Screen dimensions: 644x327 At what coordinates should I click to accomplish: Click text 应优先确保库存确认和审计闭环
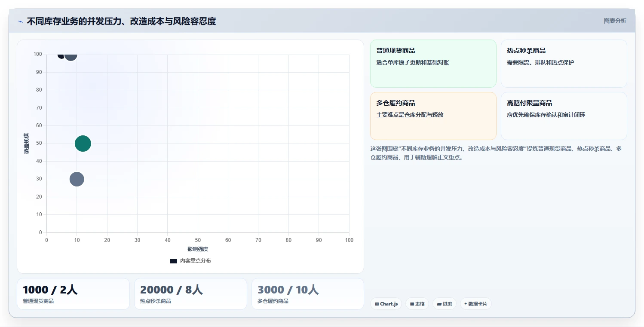tap(546, 115)
